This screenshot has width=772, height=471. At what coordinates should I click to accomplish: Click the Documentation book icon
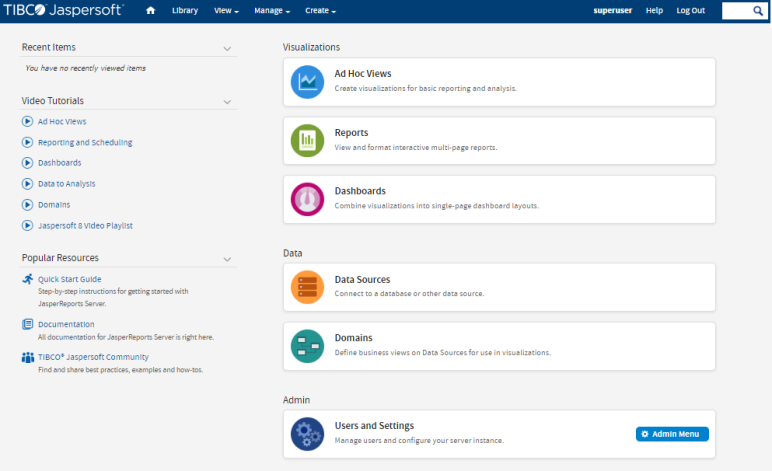click(x=28, y=324)
